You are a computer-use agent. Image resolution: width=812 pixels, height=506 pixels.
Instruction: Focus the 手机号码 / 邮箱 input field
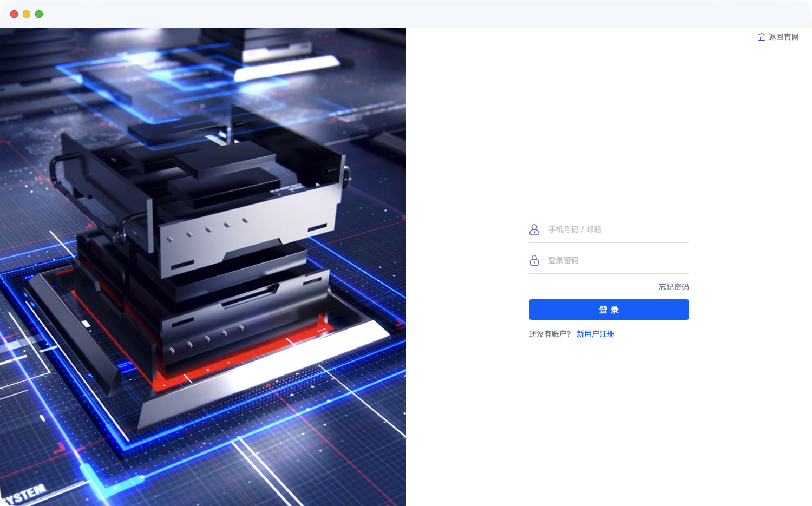click(617, 229)
